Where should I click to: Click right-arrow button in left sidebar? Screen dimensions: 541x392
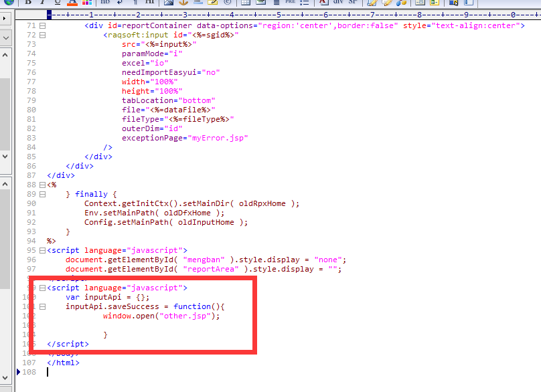point(5,18)
